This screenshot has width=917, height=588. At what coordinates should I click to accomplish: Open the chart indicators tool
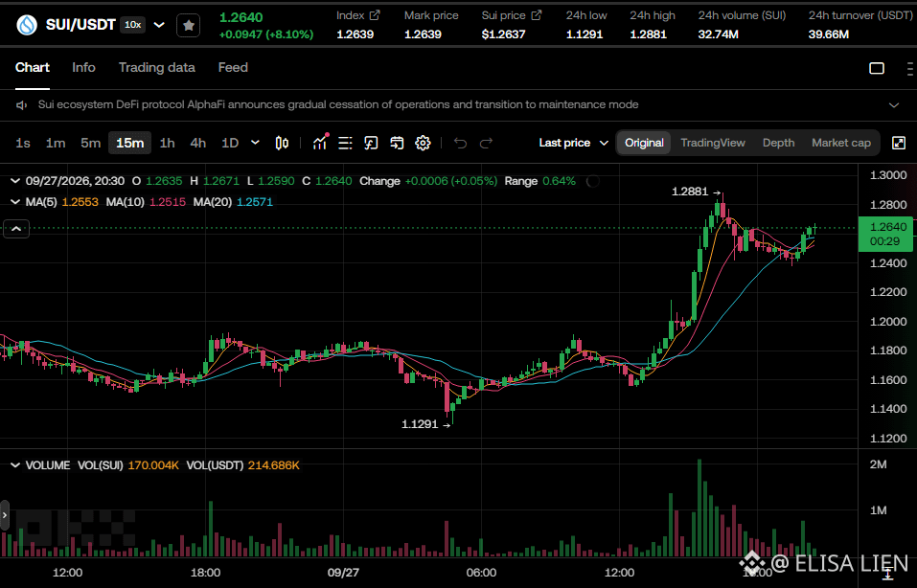pyautogui.click(x=320, y=144)
